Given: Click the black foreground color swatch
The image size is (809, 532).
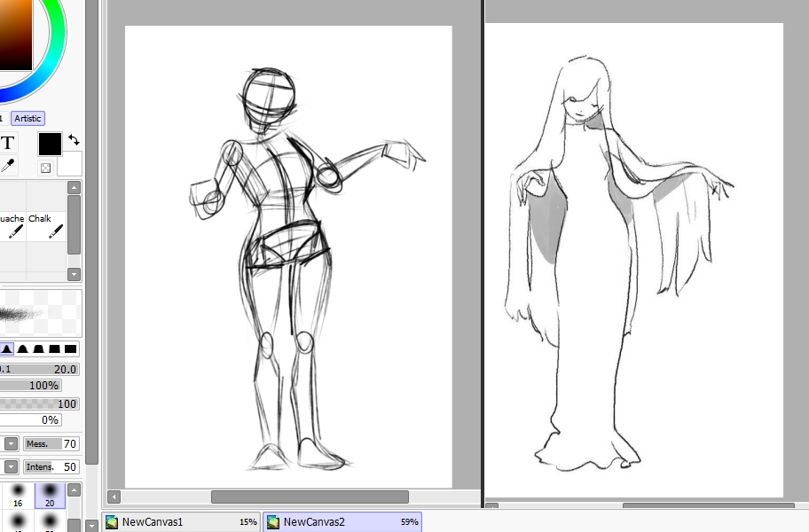Looking at the screenshot, I should (50, 145).
